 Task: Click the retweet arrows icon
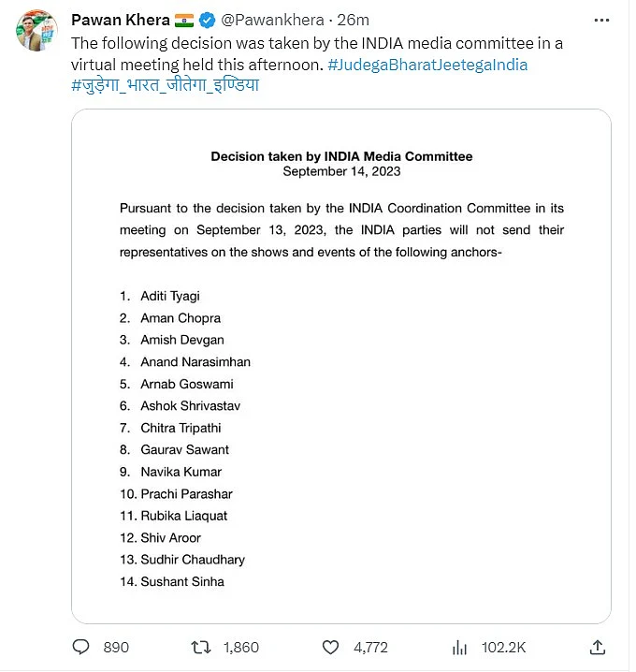(200, 647)
